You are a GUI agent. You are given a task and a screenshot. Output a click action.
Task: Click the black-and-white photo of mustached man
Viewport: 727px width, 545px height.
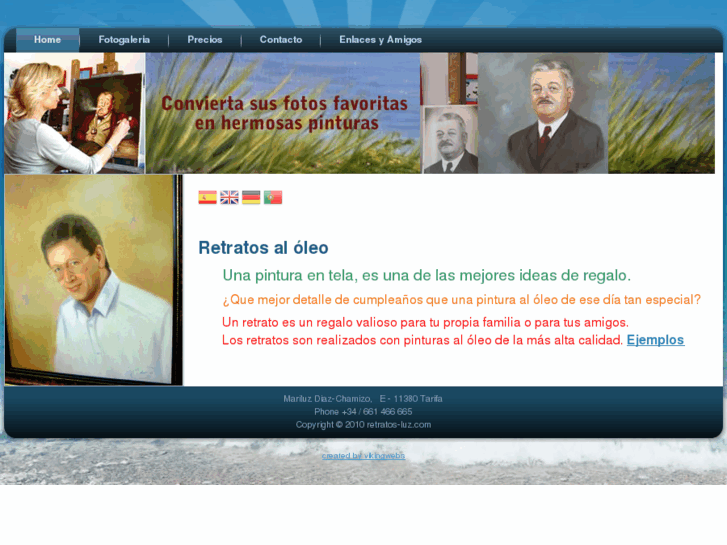(x=451, y=140)
